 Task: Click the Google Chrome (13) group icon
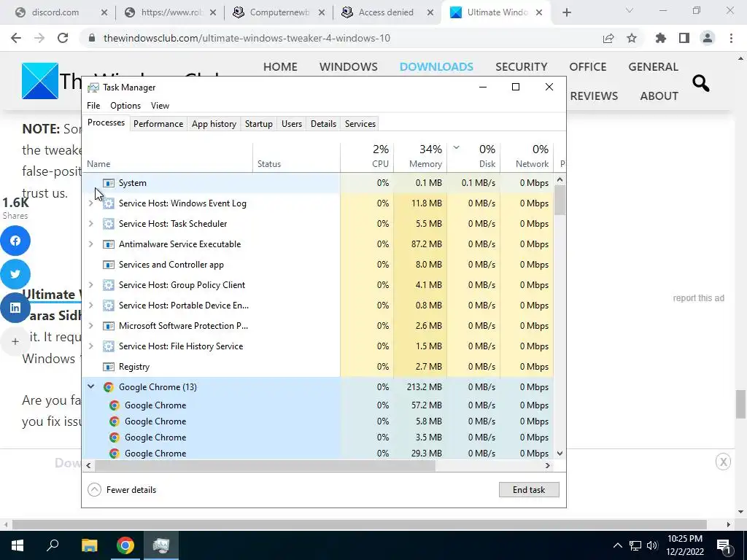(109, 387)
